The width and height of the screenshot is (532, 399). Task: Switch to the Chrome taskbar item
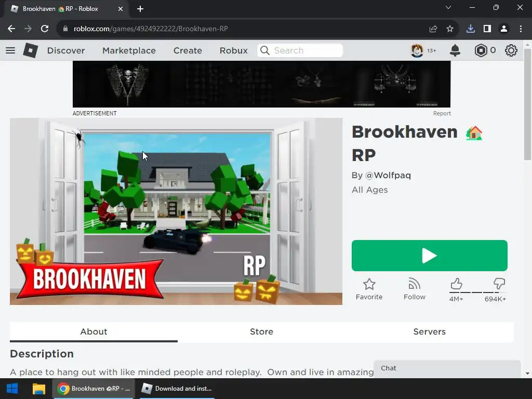coord(94,389)
